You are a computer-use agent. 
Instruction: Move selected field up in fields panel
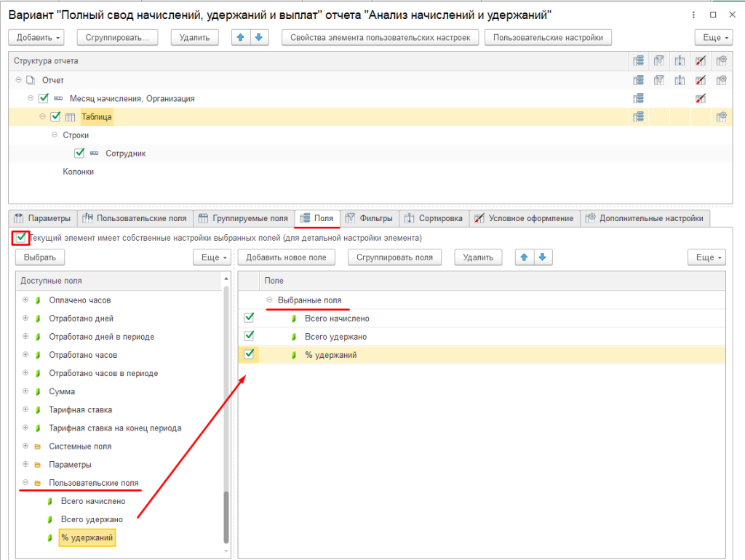(524, 257)
